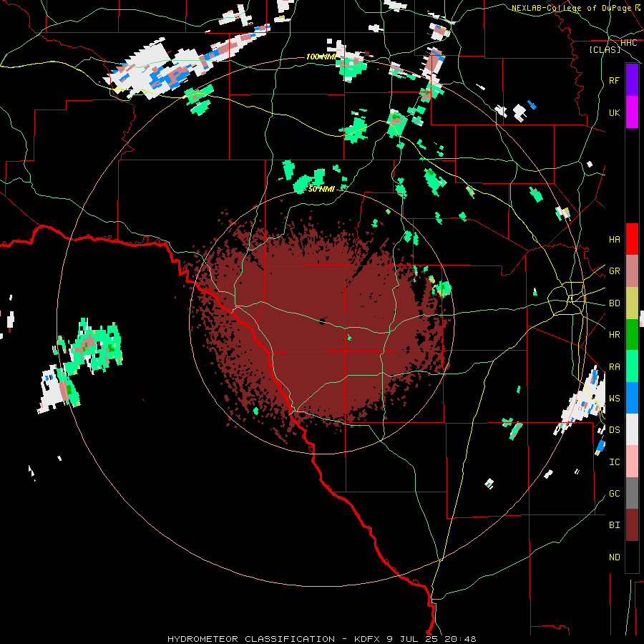Viewport: 644px width, 644px height.
Task: Click the WS legend label
Action: click(615, 398)
